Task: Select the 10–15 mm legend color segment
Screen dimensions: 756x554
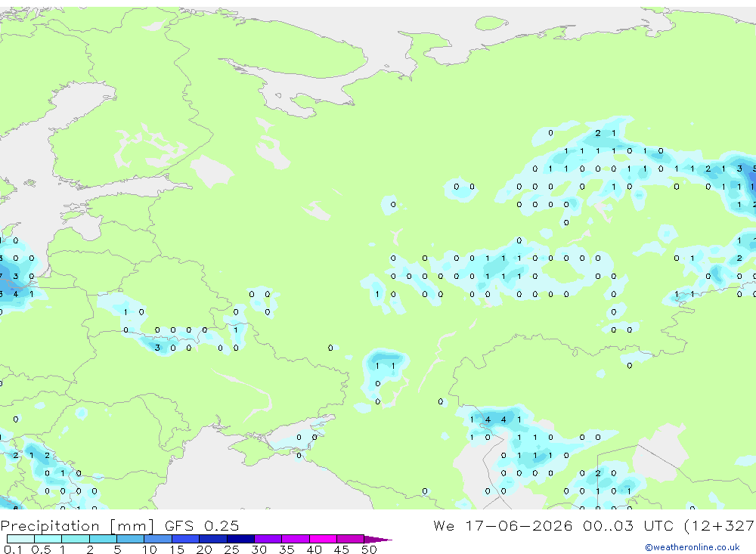Action: (x=158, y=539)
